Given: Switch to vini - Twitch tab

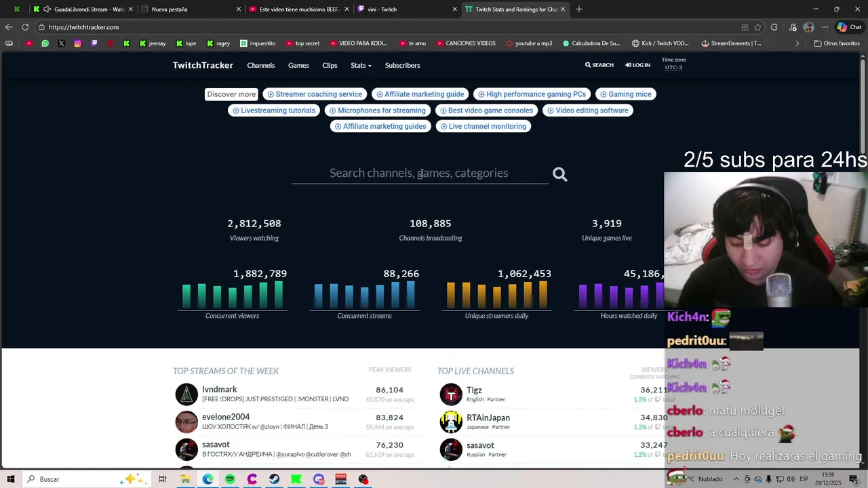Looking at the screenshot, I should (406, 9).
